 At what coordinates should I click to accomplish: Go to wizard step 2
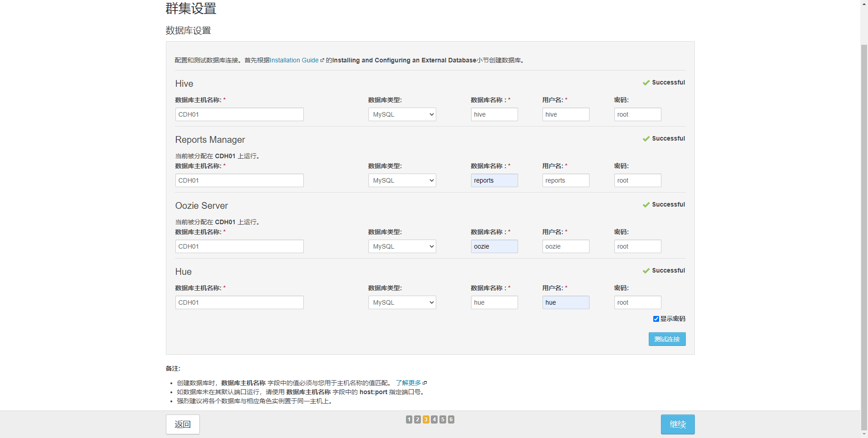(x=417, y=419)
